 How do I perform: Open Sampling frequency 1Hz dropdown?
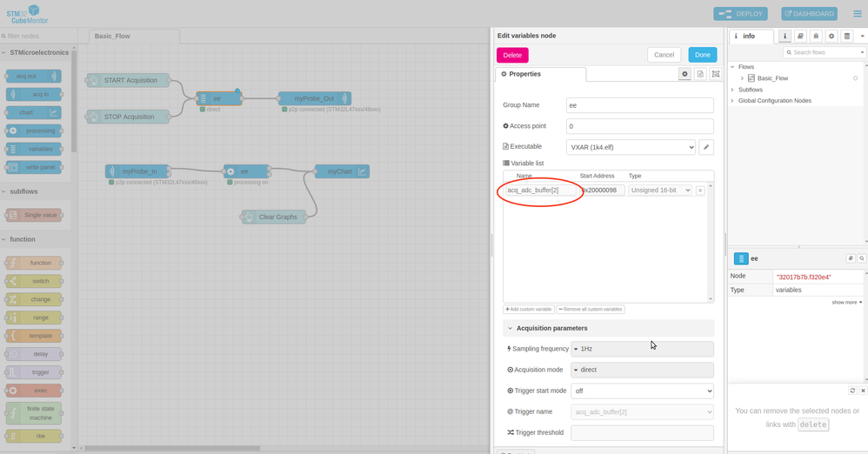coord(642,349)
